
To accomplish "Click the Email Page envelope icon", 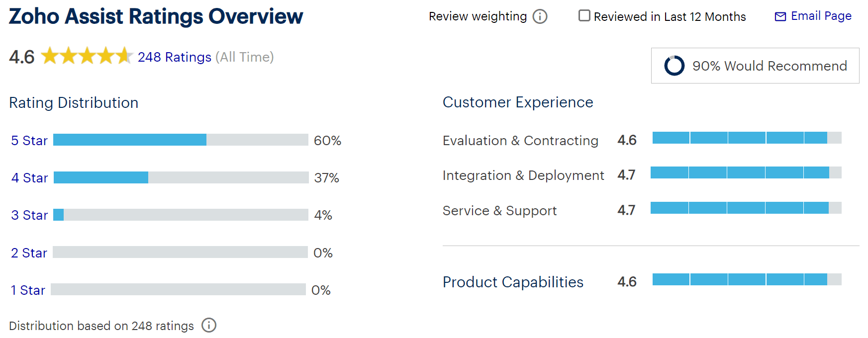I will click(x=780, y=16).
